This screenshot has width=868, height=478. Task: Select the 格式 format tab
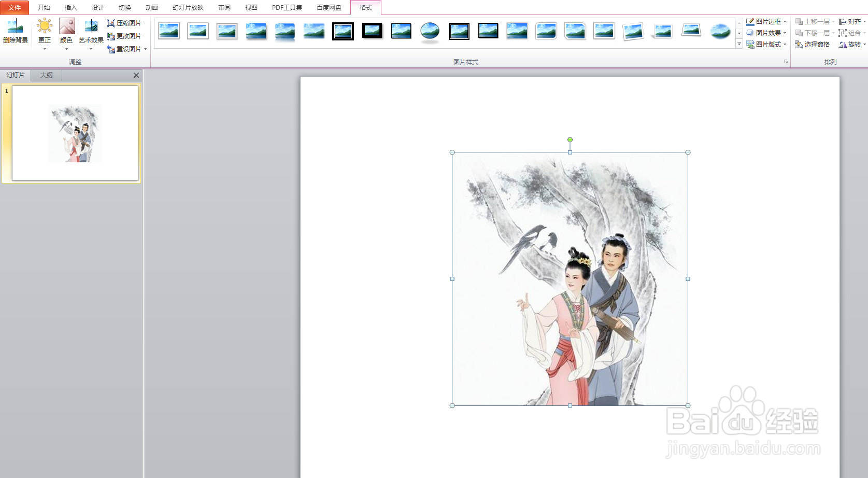point(366,7)
